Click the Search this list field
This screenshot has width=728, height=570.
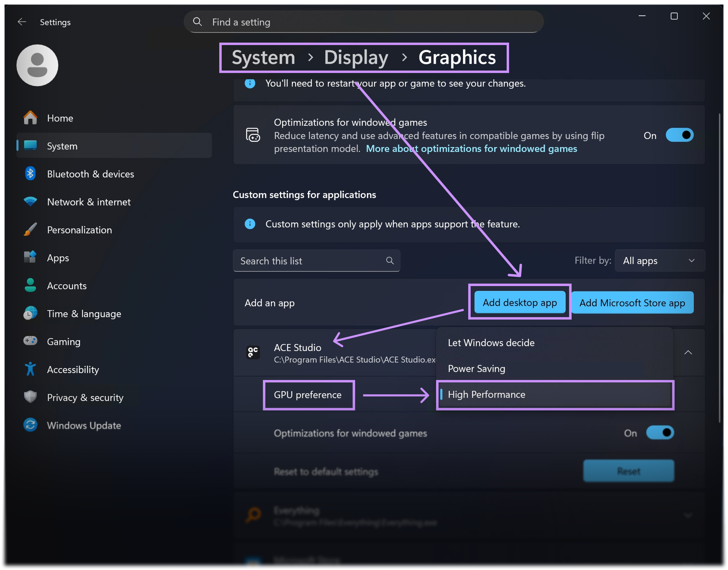[311, 261]
